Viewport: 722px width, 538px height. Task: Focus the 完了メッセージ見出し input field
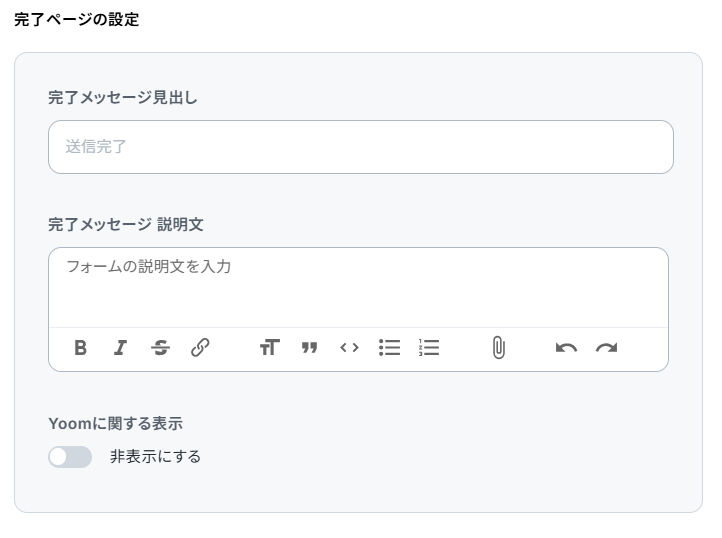(361, 147)
